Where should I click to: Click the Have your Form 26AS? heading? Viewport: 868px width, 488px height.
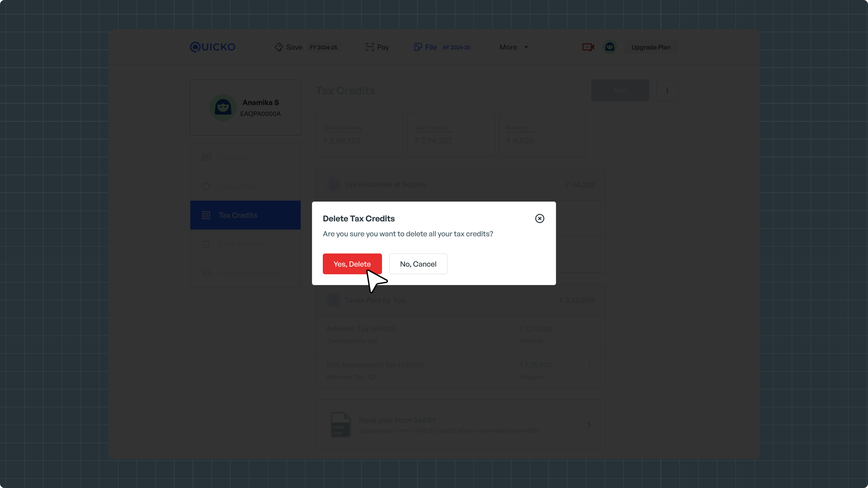click(397, 420)
